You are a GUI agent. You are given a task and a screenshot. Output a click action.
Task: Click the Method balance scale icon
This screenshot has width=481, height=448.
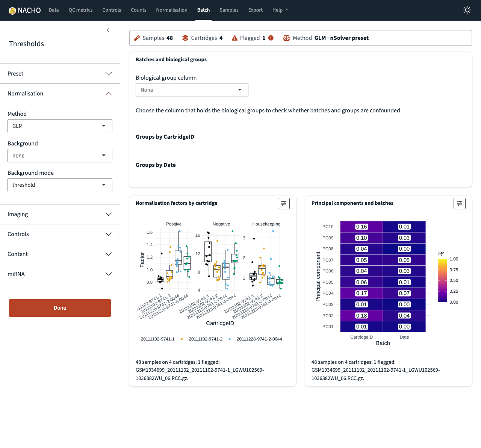coord(286,38)
